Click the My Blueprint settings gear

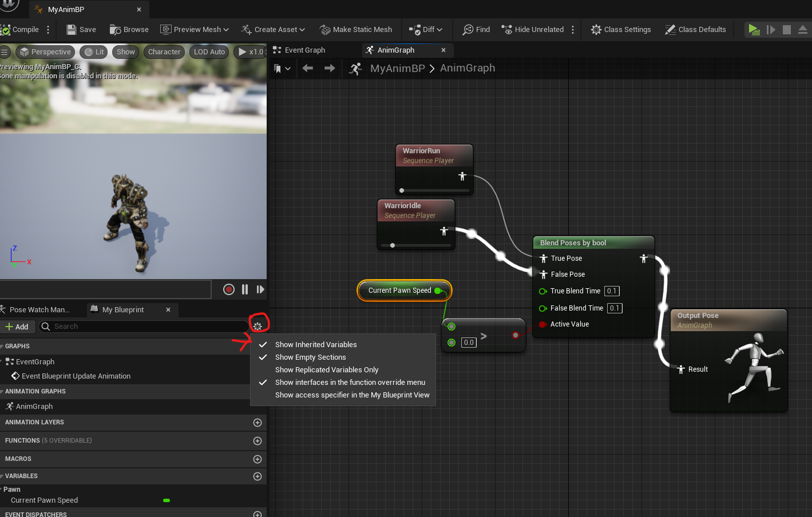click(x=258, y=326)
